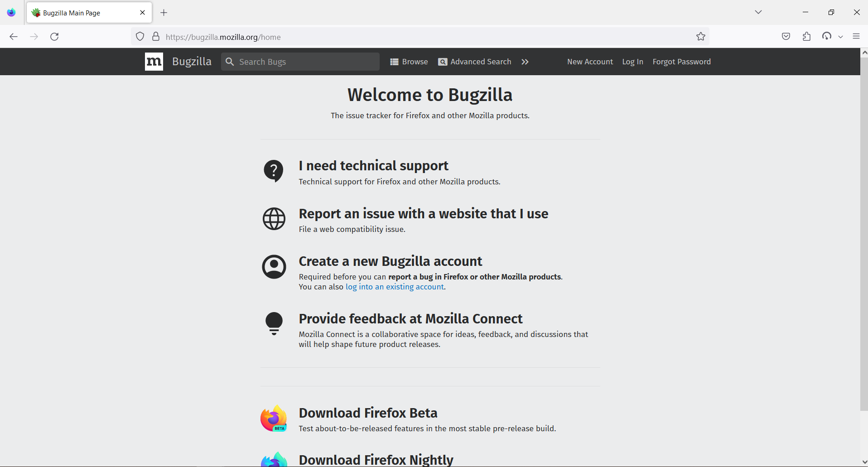Open Advanced Search
Screen dimensions: 868x467
(474, 62)
